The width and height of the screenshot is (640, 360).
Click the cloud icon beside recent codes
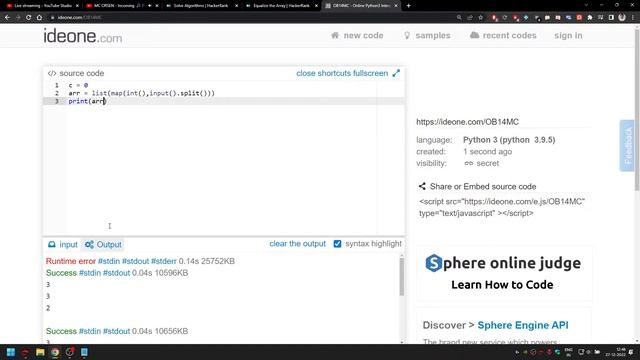click(x=474, y=35)
